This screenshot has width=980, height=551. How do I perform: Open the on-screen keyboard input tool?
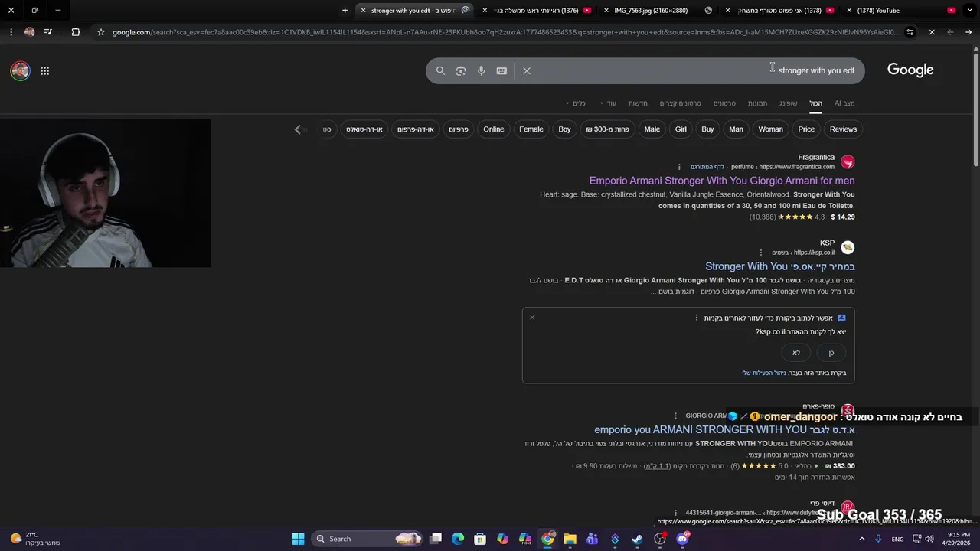(501, 70)
